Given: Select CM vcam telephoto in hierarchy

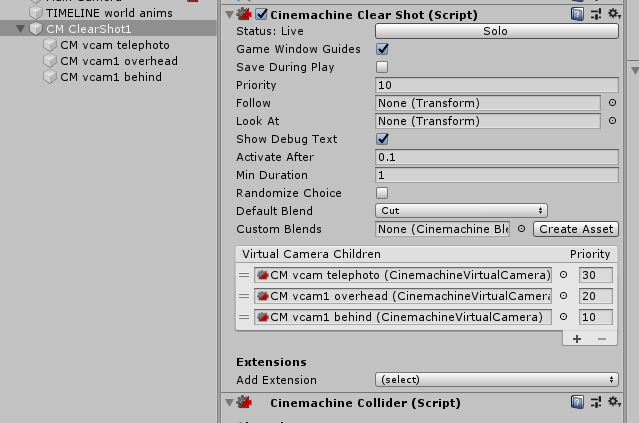Looking at the screenshot, I should pos(115,45).
